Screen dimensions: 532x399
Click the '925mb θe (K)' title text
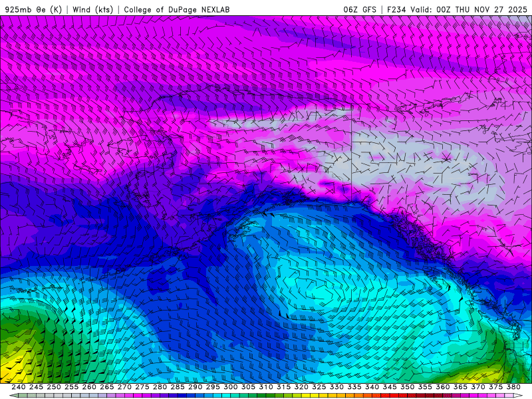tap(34, 9)
